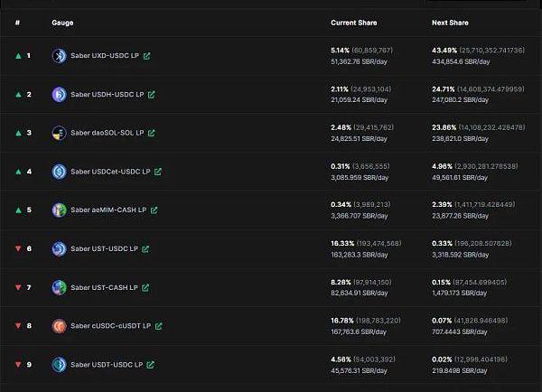Open the Saber UST-CASH LP gauge
Image resolution: width=542 pixels, height=392 pixels.
105,287
